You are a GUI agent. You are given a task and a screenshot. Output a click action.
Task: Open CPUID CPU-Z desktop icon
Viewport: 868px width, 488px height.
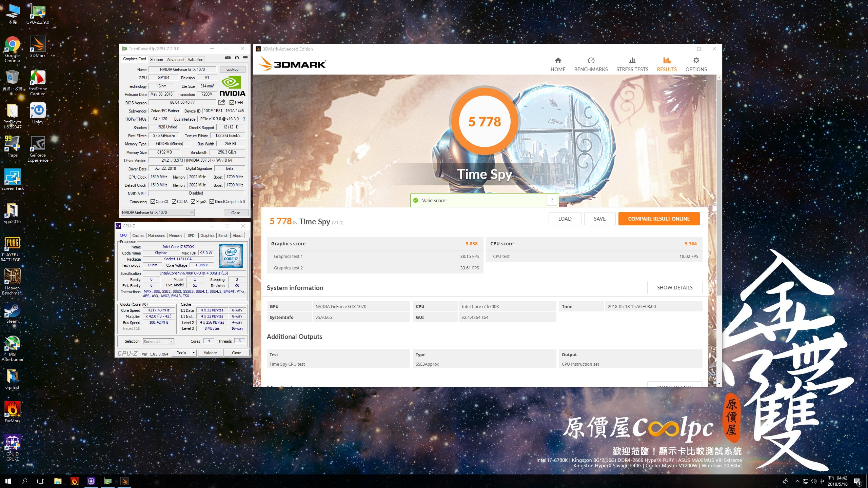pos(12,448)
